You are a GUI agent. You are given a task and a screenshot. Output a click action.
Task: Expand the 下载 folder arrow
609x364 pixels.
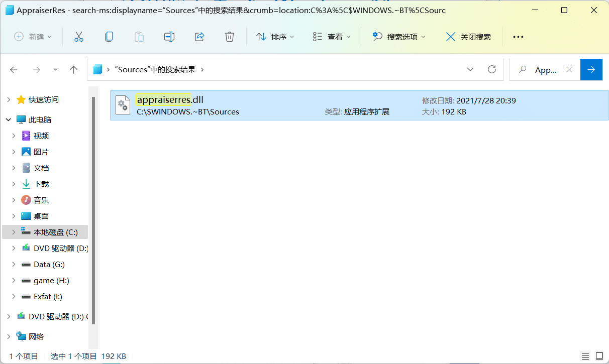pos(14,184)
